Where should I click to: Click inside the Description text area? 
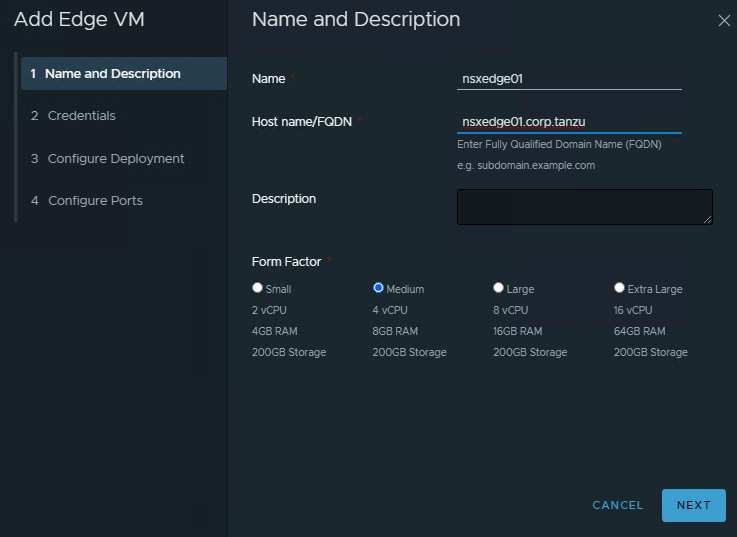(583, 206)
